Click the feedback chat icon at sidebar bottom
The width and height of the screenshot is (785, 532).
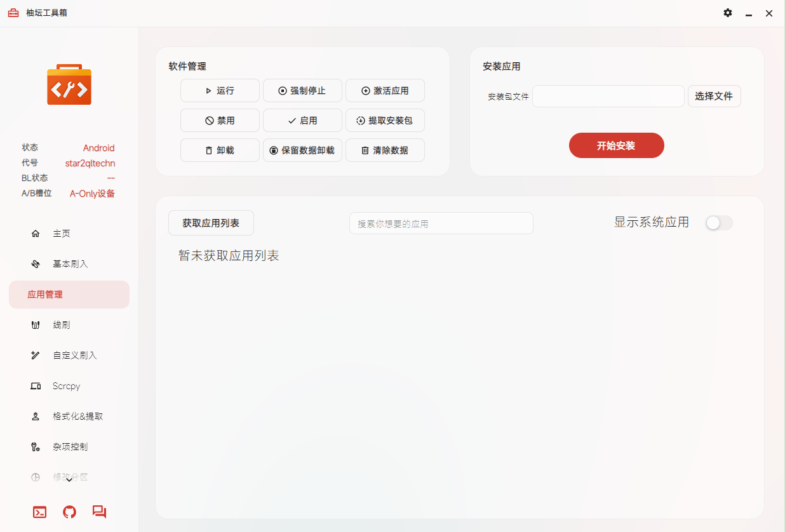click(x=99, y=512)
